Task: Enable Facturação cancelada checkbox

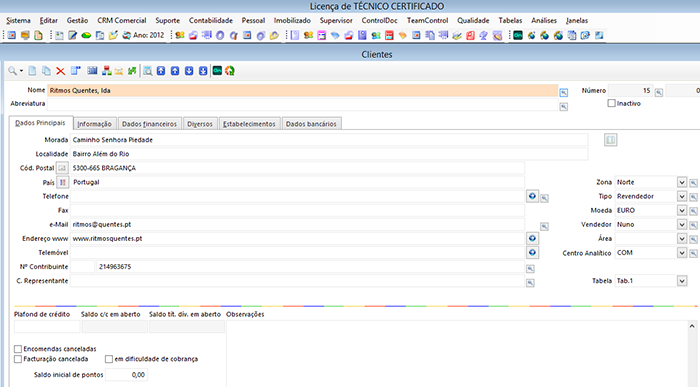Action: (x=18, y=359)
